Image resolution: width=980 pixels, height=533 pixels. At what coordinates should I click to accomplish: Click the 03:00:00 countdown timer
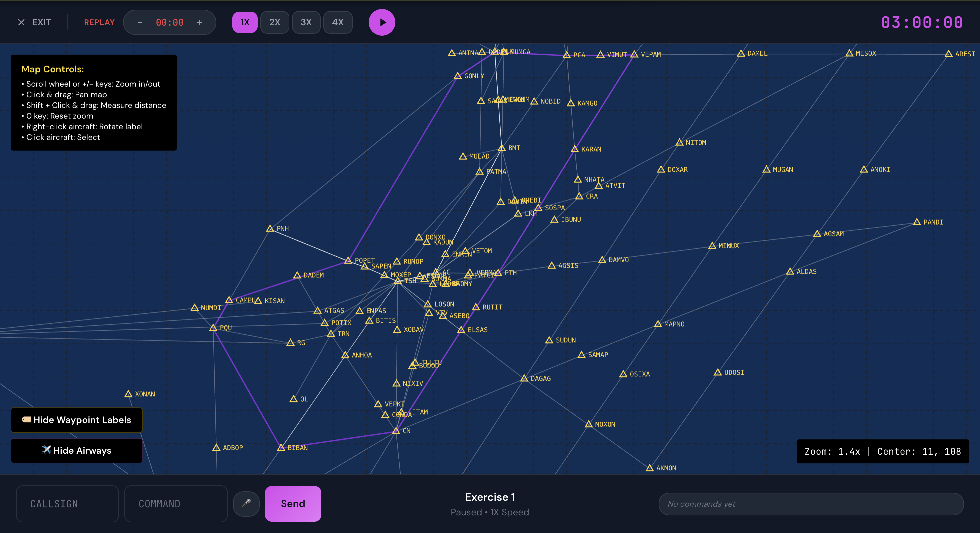[922, 22]
